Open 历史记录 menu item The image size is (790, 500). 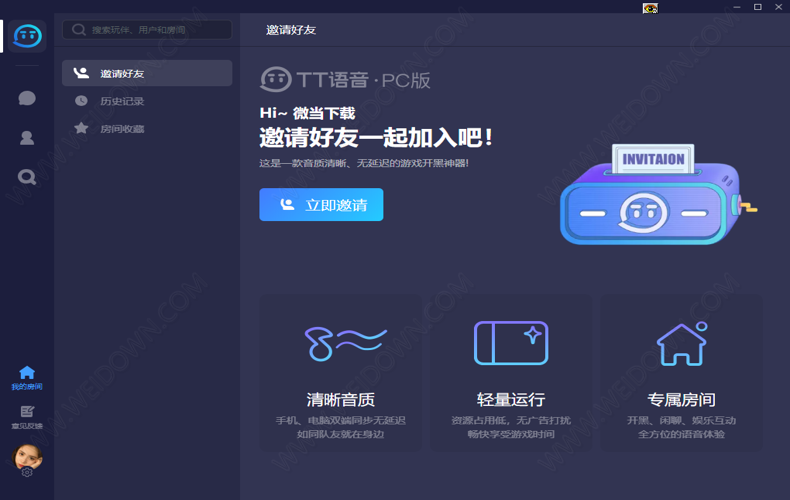[x=122, y=101]
